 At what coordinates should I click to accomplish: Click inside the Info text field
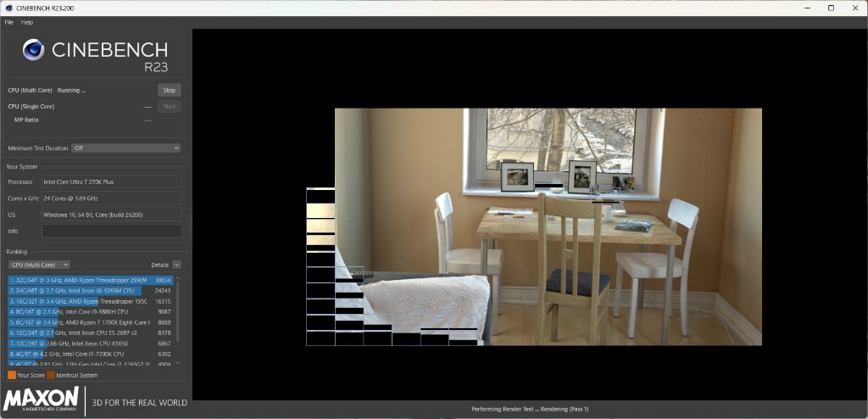coord(111,231)
